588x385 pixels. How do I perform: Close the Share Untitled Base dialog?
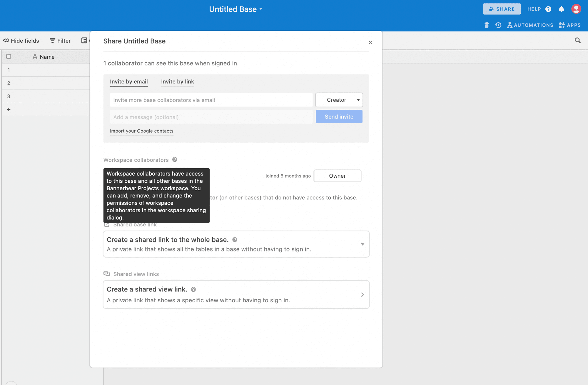click(x=370, y=42)
